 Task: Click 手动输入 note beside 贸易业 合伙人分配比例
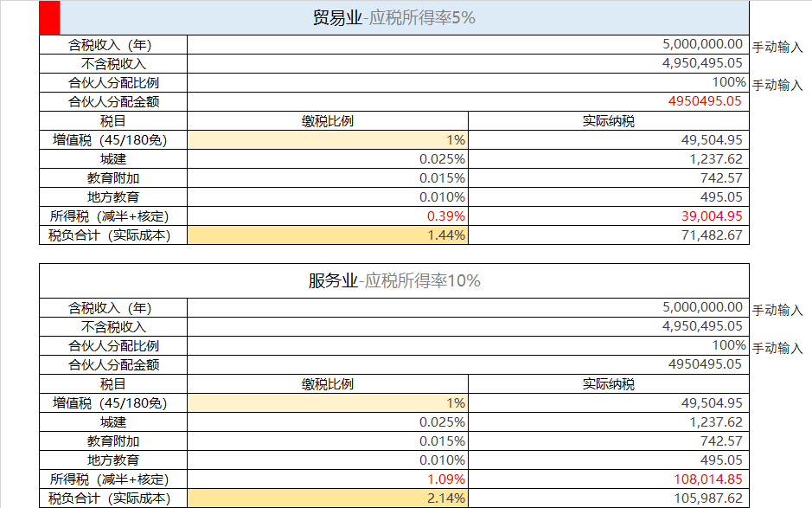pos(777,85)
